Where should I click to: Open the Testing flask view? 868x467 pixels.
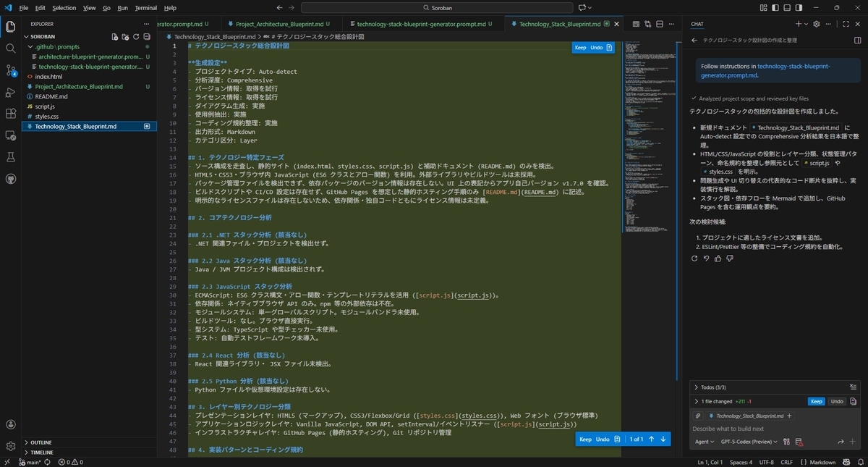tap(10, 157)
